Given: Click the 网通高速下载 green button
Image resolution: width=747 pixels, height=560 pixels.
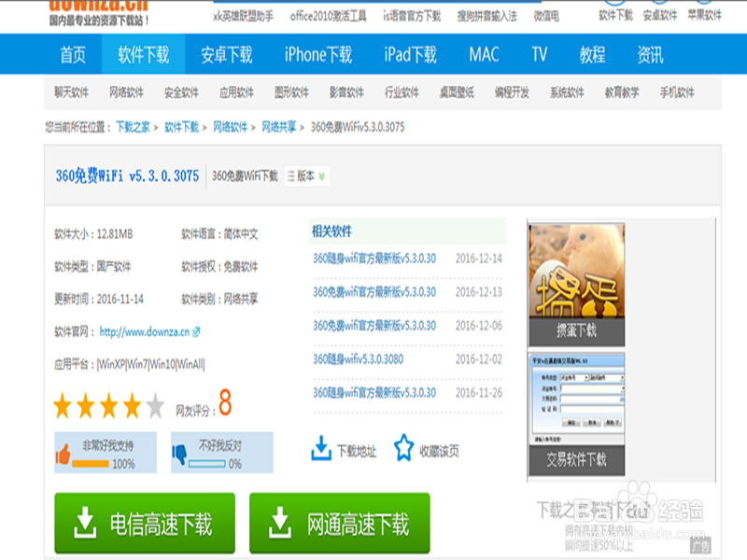Looking at the screenshot, I should coord(340,523).
